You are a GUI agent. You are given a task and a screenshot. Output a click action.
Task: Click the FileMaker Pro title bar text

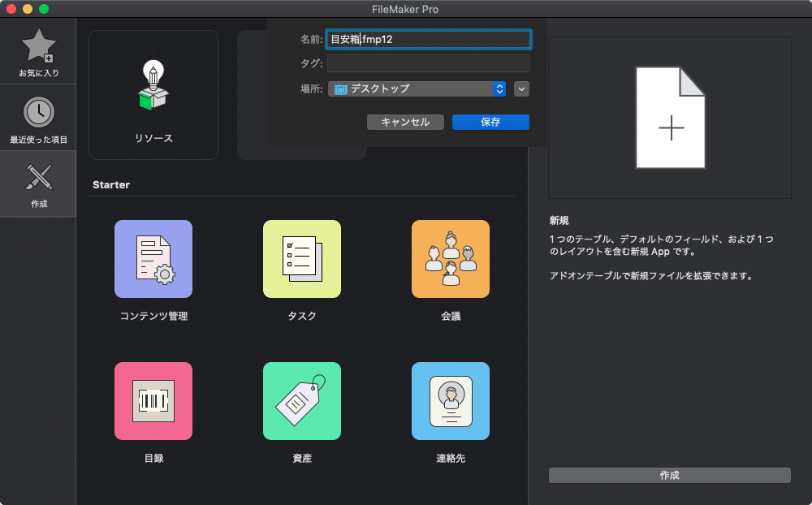click(405, 10)
